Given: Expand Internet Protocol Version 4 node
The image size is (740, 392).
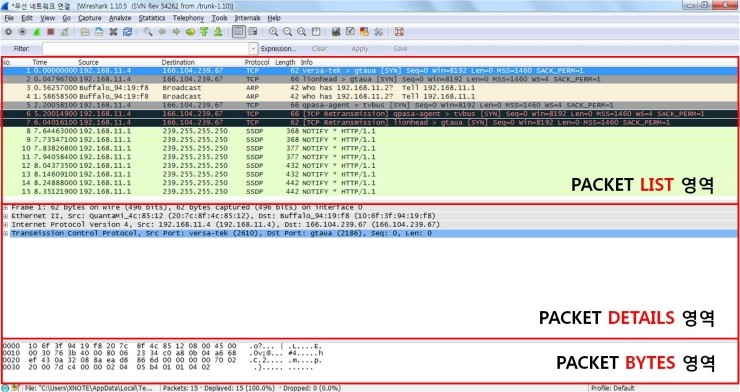Looking at the screenshot, I should [6, 225].
